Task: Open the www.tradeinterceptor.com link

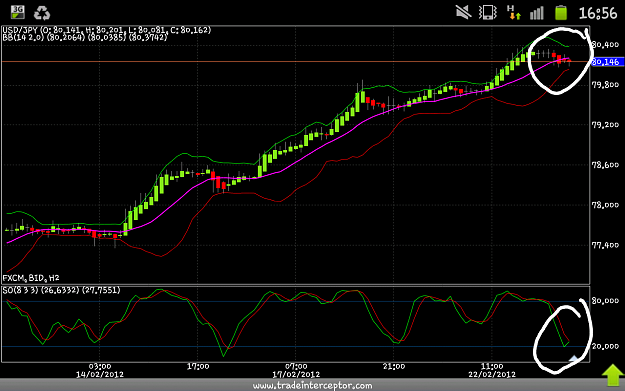Action: coord(312,385)
